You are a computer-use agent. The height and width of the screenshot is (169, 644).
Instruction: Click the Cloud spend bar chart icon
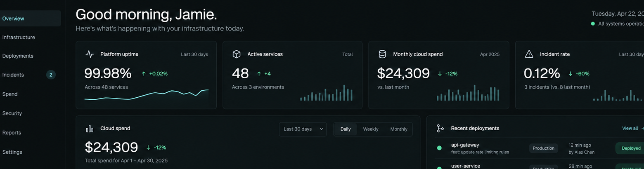click(90, 129)
